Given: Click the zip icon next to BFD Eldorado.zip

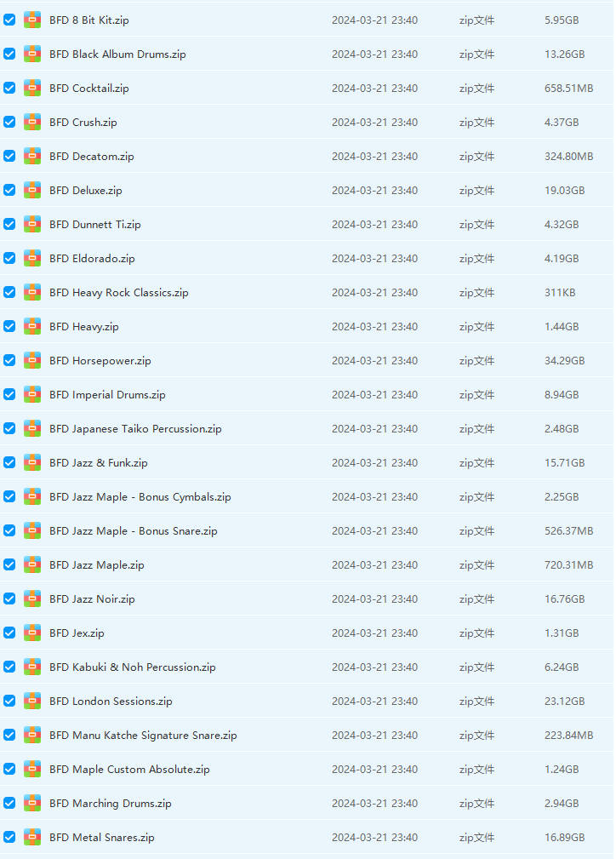Looking at the screenshot, I should click(x=32, y=258).
